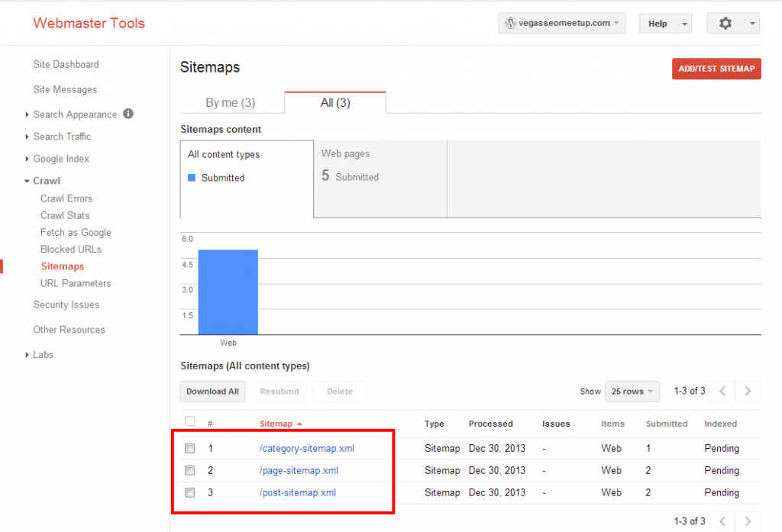Click the Webmaster Tools logo
Viewport: 782px width, 532px height.
(89, 23)
